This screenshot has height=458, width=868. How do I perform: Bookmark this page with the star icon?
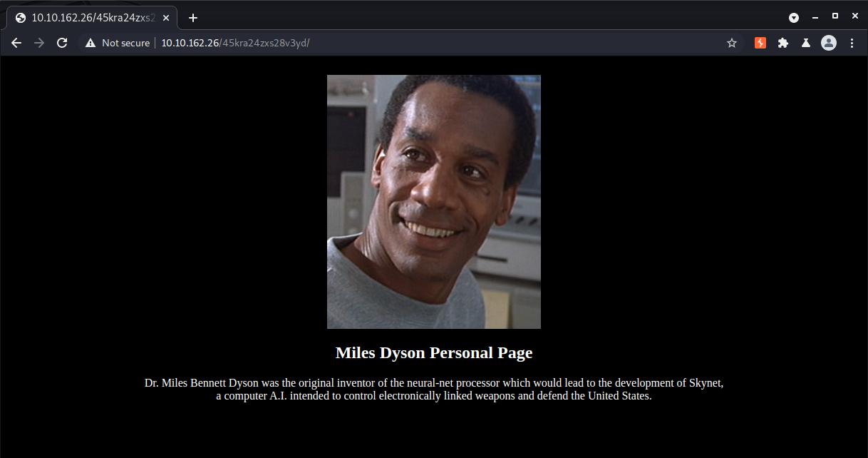732,43
